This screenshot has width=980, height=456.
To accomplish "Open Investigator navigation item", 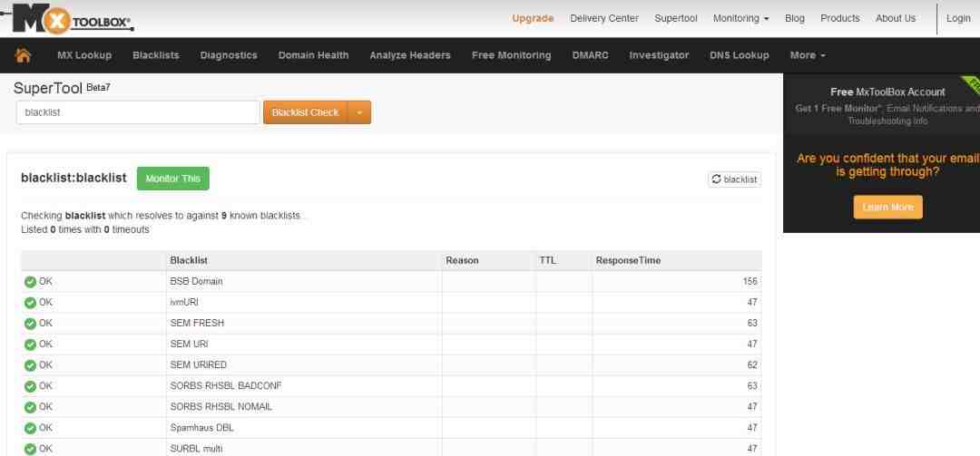I will (659, 55).
